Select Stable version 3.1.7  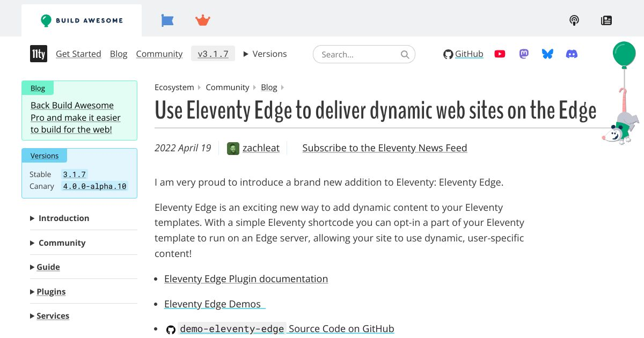pyautogui.click(x=74, y=174)
